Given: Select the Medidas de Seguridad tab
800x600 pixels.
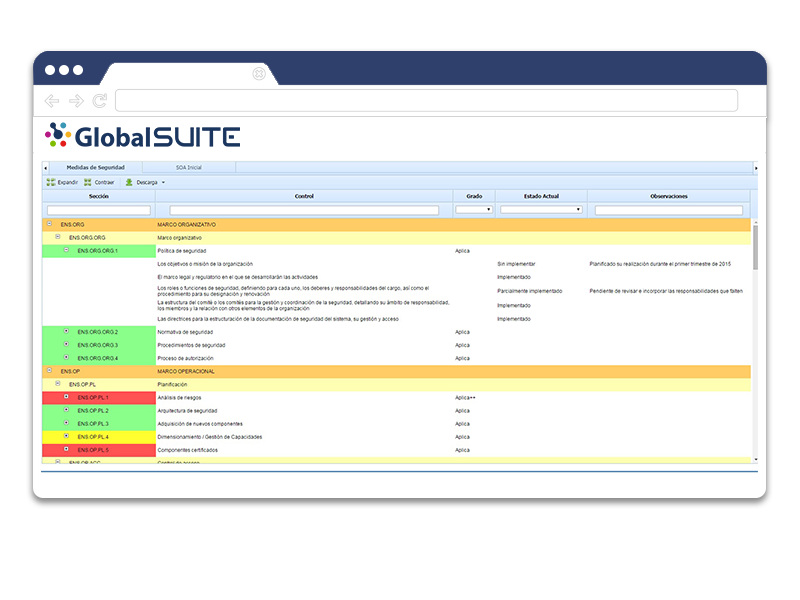Looking at the screenshot, I should click(x=95, y=167).
